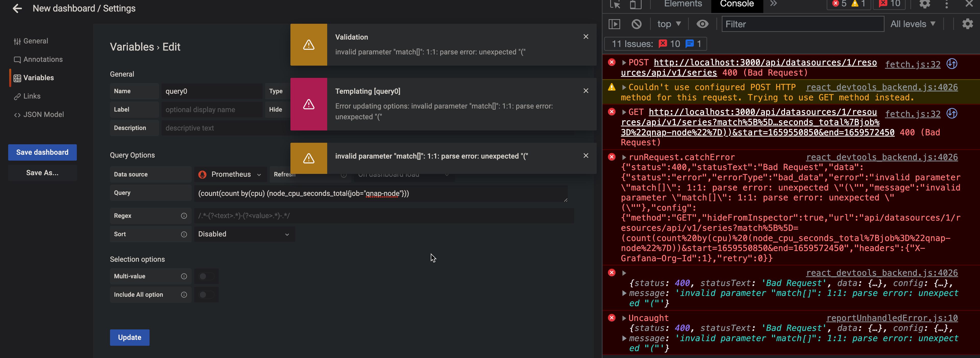Enable the Multi-value option

(206, 276)
